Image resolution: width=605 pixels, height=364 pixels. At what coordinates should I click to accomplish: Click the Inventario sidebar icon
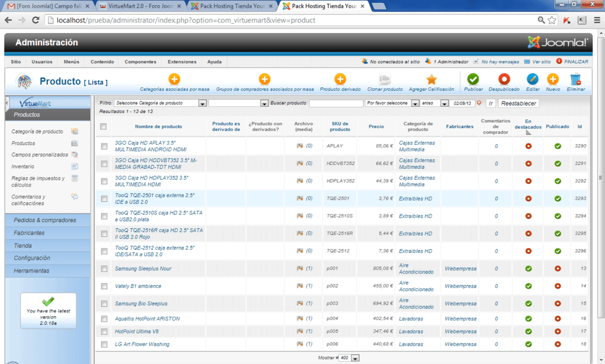pyautogui.click(x=75, y=166)
